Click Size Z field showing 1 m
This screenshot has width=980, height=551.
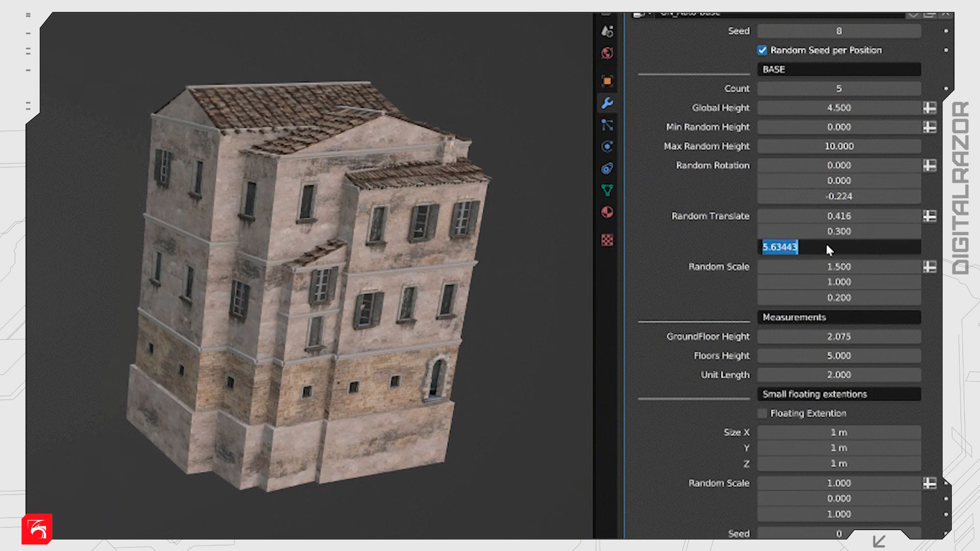pos(839,463)
